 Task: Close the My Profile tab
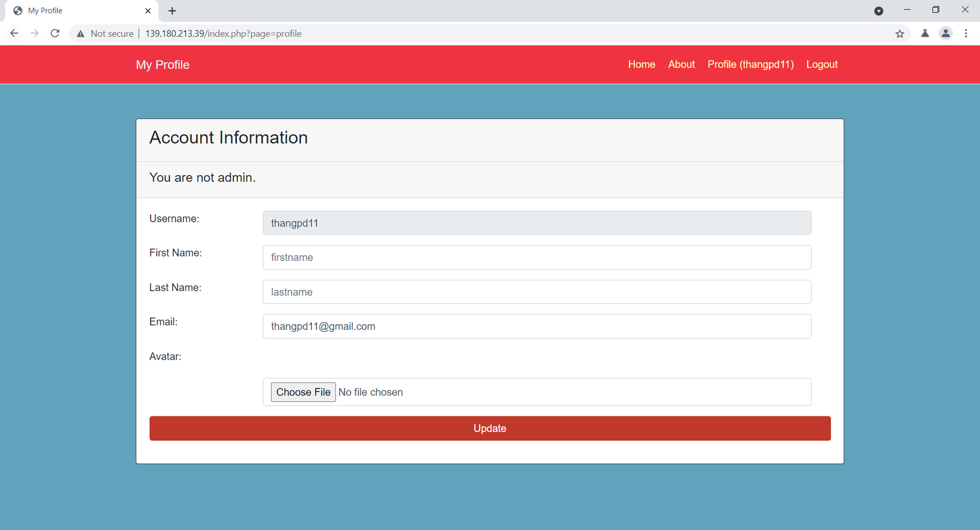[148, 11]
